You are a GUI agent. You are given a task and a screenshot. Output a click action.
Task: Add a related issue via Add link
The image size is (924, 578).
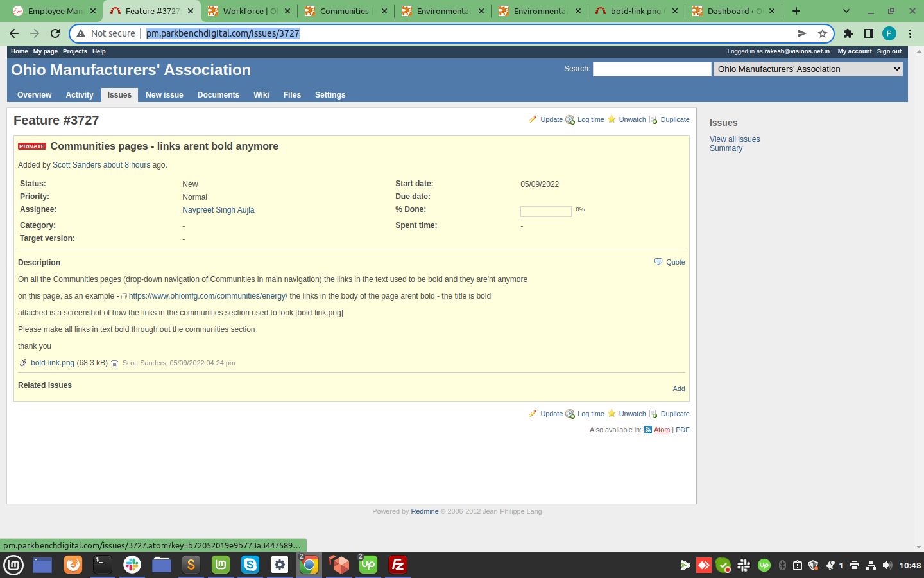pyautogui.click(x=679, y=389)
